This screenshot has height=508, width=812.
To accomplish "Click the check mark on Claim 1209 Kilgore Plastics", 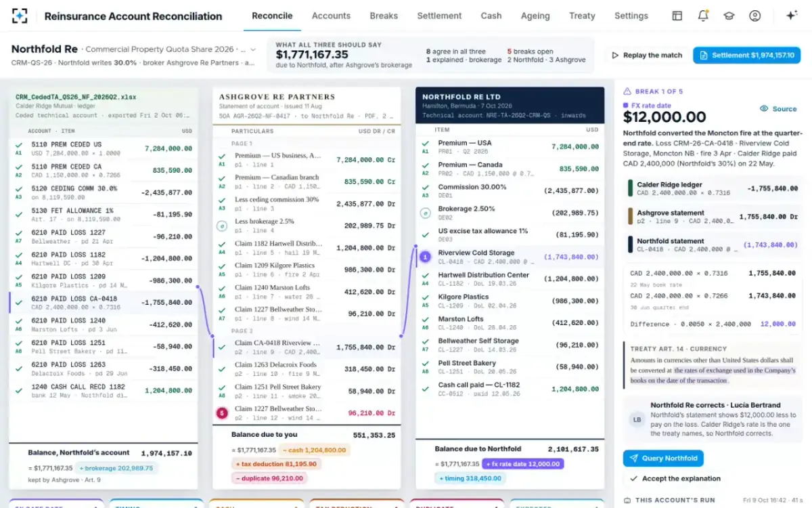I will click(x=221, y=266).
